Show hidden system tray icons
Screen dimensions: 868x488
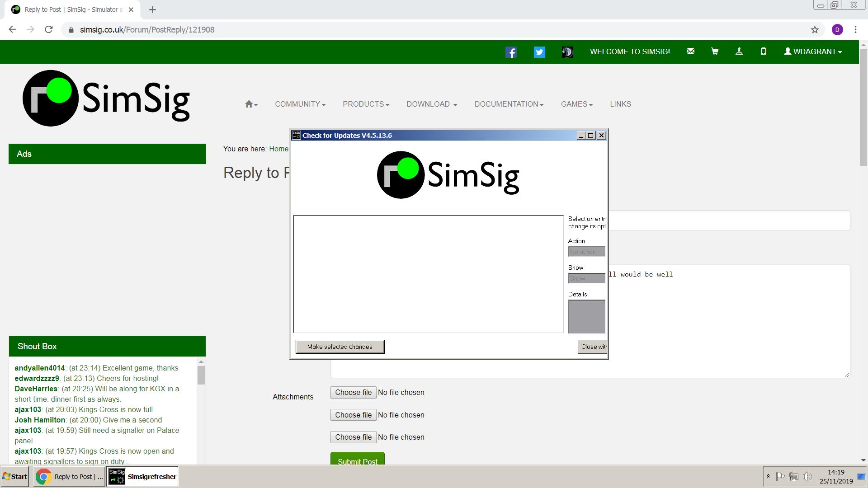click(x=768, y=476)
